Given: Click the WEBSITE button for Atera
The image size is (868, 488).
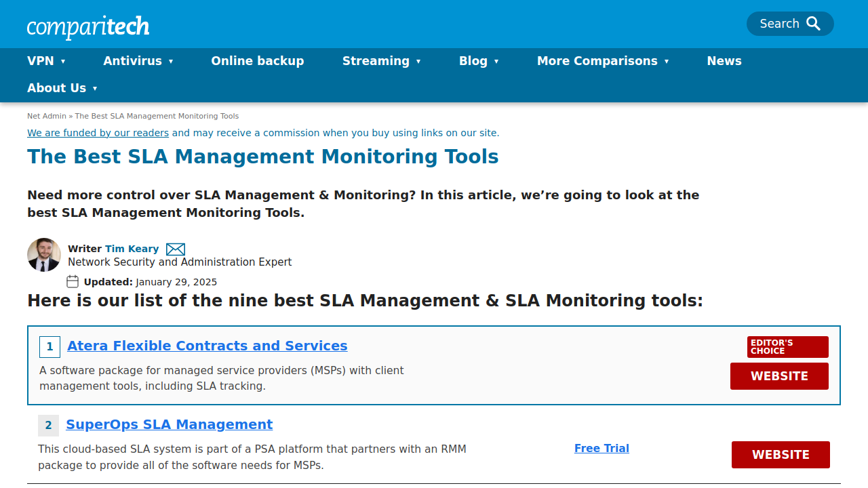Looking at the screenshot, I should (x=779, y=376).
